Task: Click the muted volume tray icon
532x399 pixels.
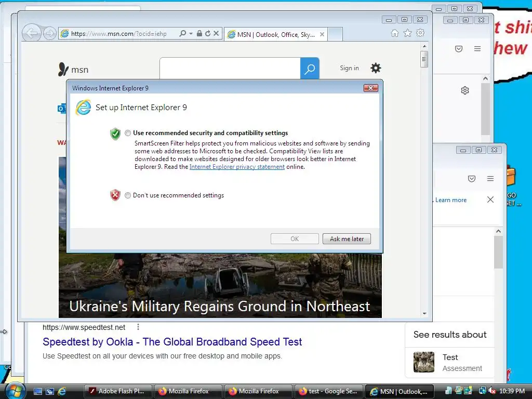Action: point(491,391)
